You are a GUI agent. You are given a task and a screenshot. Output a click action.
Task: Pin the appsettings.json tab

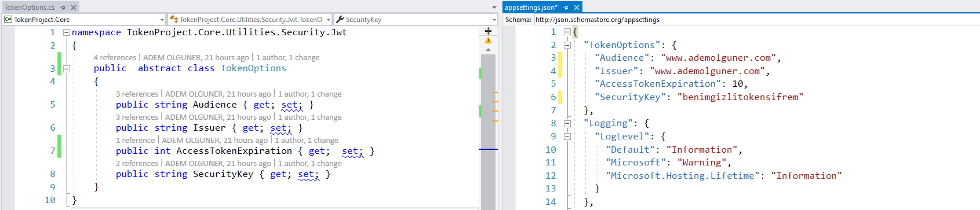click(x=566, y=8)
